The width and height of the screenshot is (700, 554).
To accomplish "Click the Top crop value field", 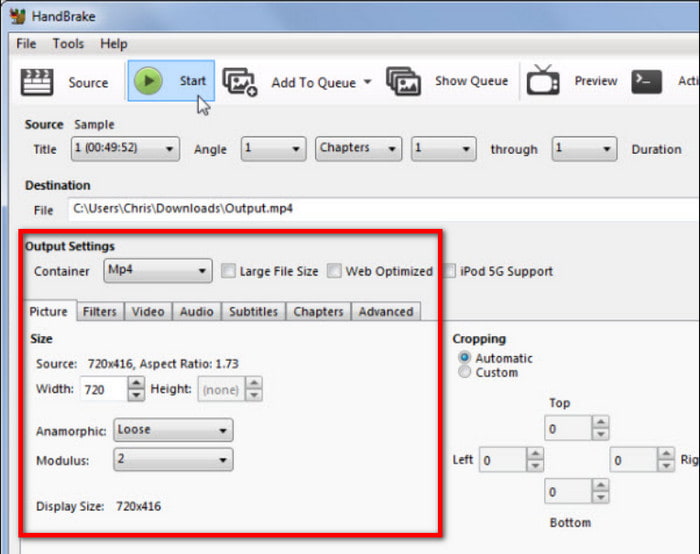I will click(x=568, y=428).
